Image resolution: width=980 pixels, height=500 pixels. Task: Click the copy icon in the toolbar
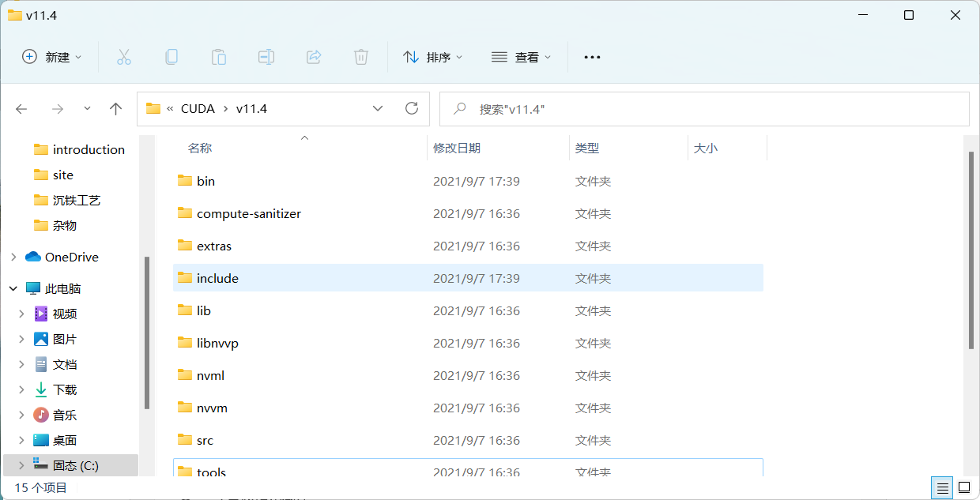click(x=171, y=56)
